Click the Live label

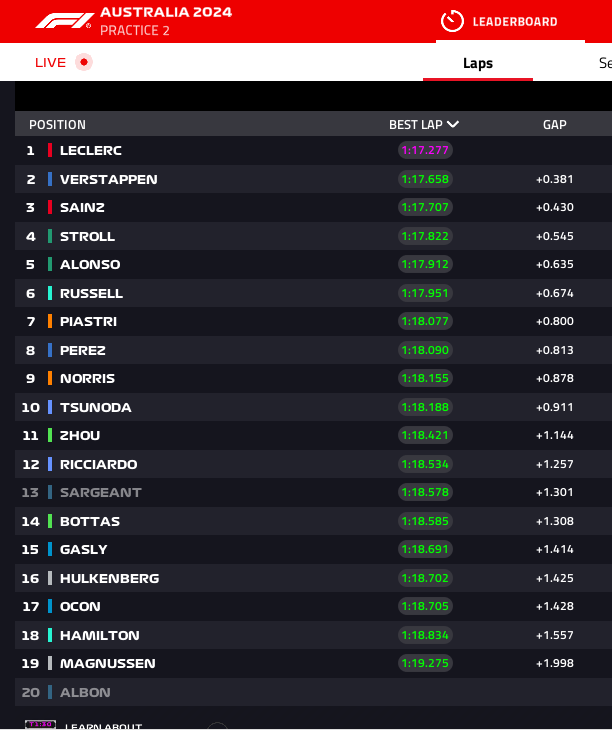(50, 62)
